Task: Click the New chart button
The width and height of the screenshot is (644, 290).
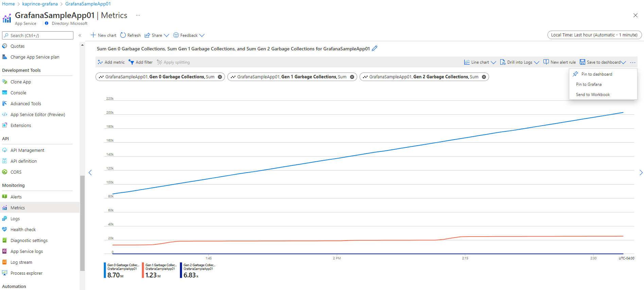Action: pyautogui.click(x=103, y=35)
